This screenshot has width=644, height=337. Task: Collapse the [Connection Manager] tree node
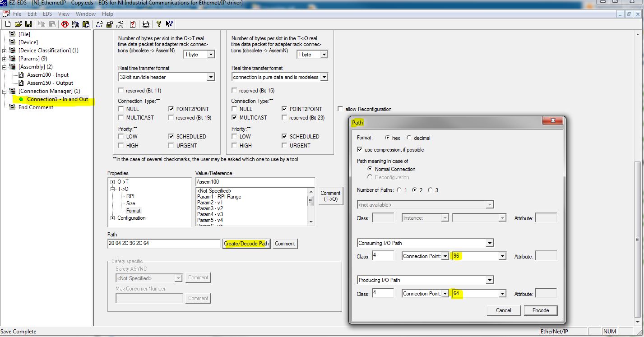click(x=5, y=91)
